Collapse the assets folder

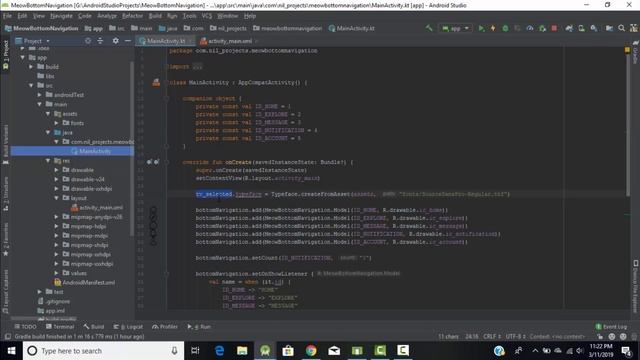click(48, 113)
